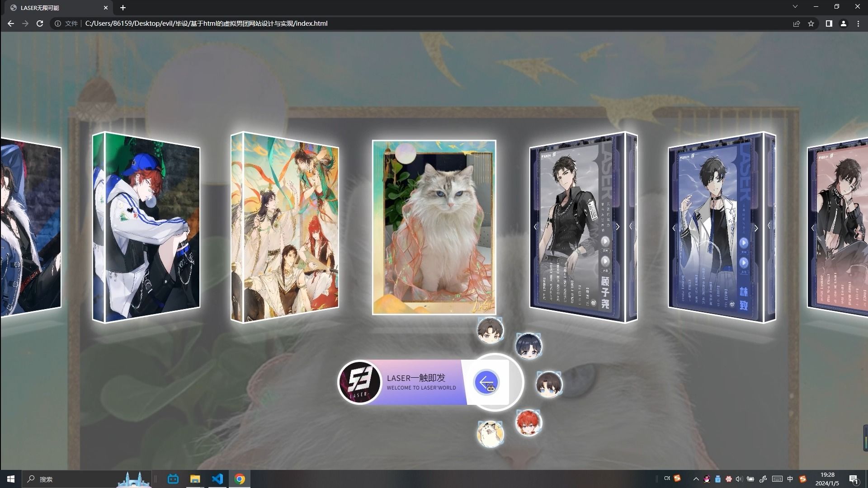This screenshot has width=868, height=488.
Task: Click the address bar URL index.html
Action: tap(206, 23)
